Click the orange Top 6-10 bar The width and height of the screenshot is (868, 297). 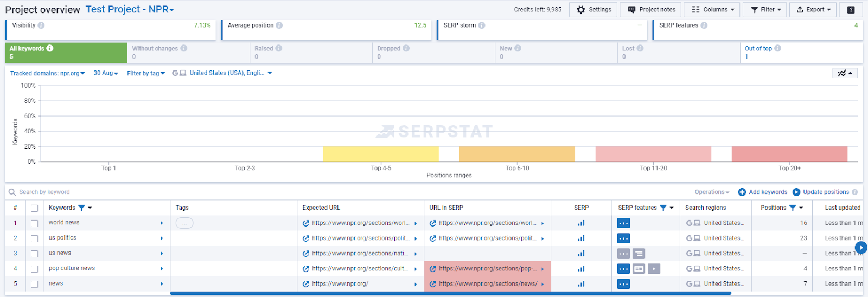[517, 154]
